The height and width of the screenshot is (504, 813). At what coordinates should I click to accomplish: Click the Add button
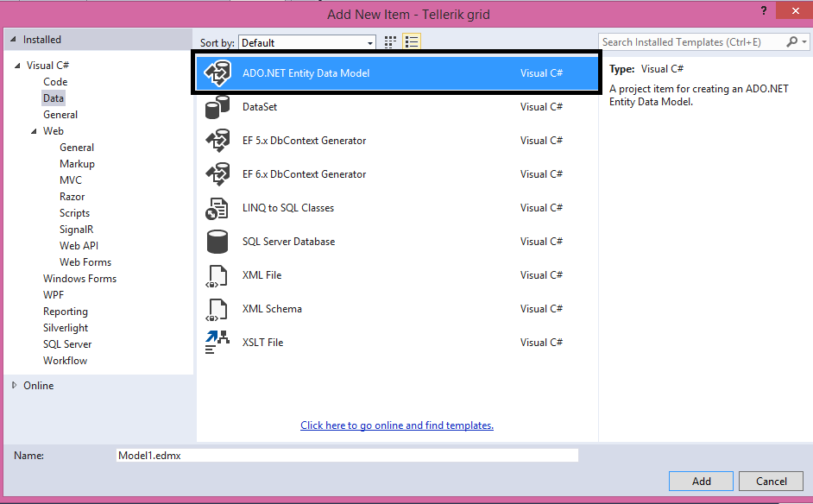701,482
